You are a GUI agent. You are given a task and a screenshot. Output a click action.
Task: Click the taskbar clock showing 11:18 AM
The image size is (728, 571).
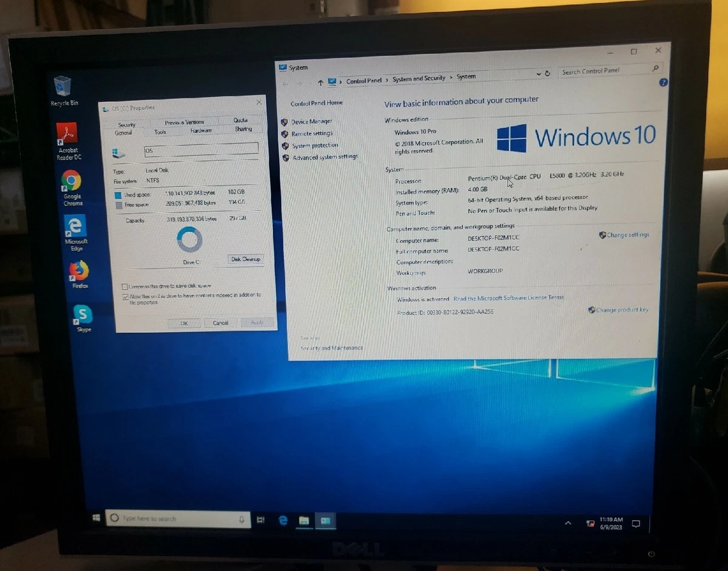[611, 524]
